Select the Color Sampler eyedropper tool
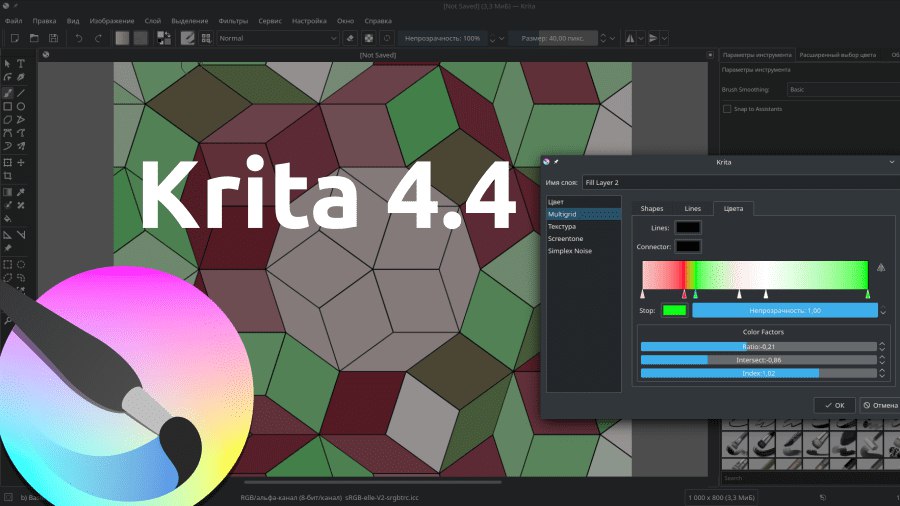The height and width of the screenshot is (506, 900). [21, 192]
